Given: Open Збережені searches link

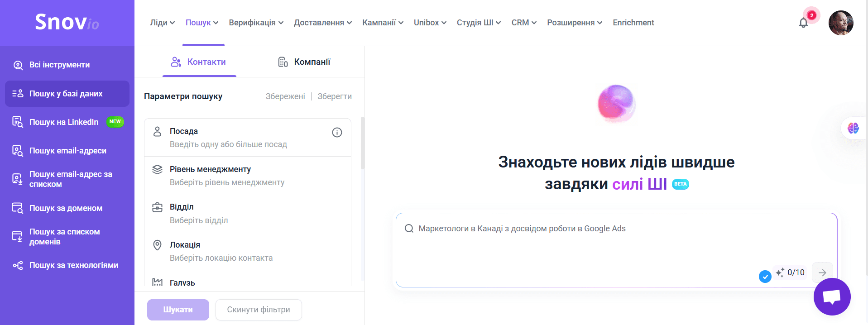Looking at the screenshot, I should click(x=285, y=96).
